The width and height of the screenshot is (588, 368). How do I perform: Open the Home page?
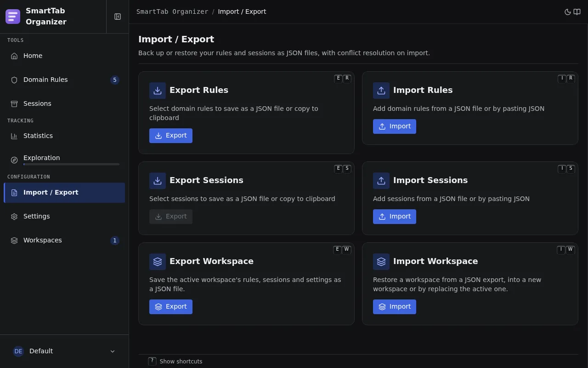click(x=64, y=56)
